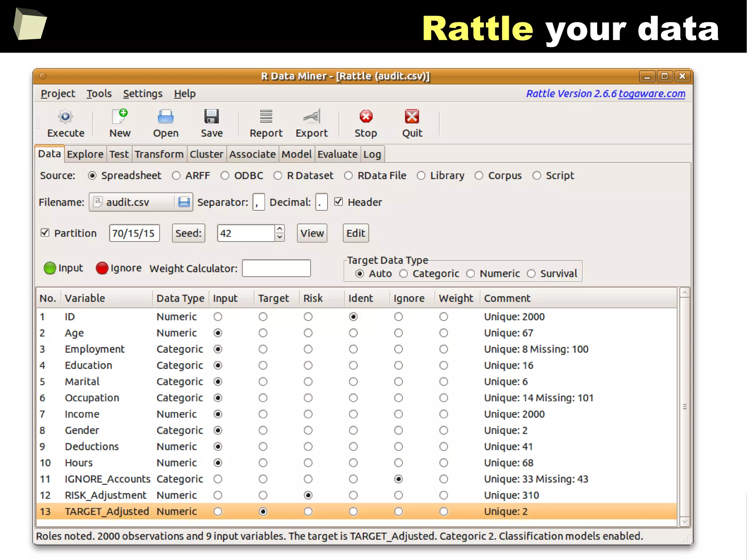Switch to the Log tab

(x=372, y=154)
